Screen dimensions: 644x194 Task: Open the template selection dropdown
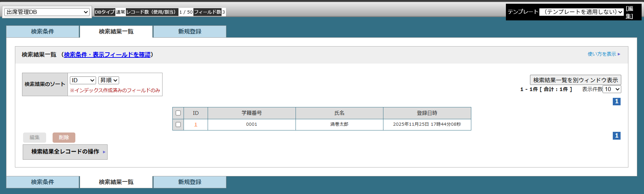point(581,12)
